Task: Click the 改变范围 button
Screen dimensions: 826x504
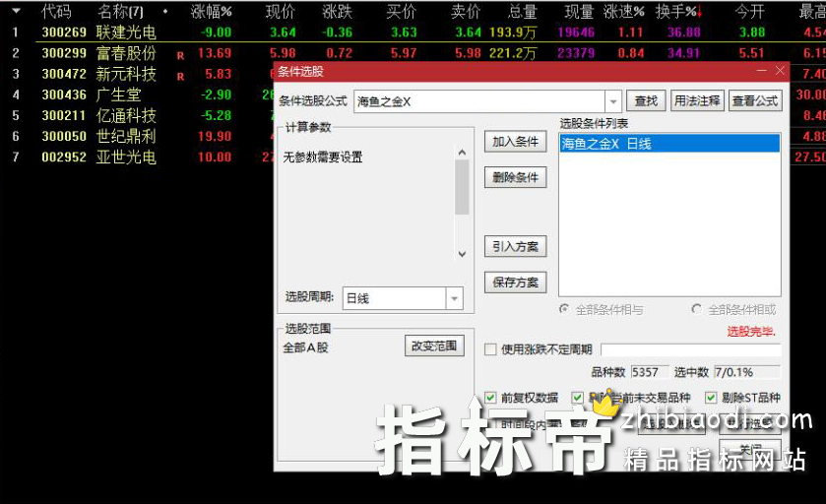Action: pos(434,346)
